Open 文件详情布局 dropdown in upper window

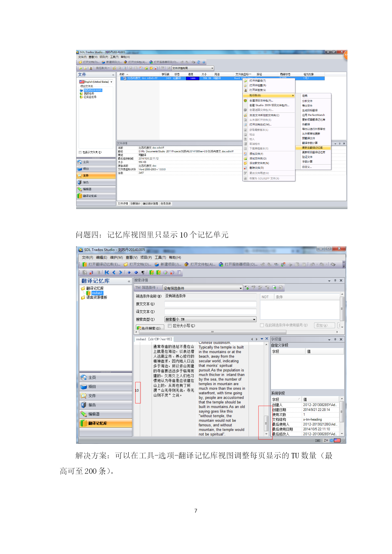coord(212,68)
